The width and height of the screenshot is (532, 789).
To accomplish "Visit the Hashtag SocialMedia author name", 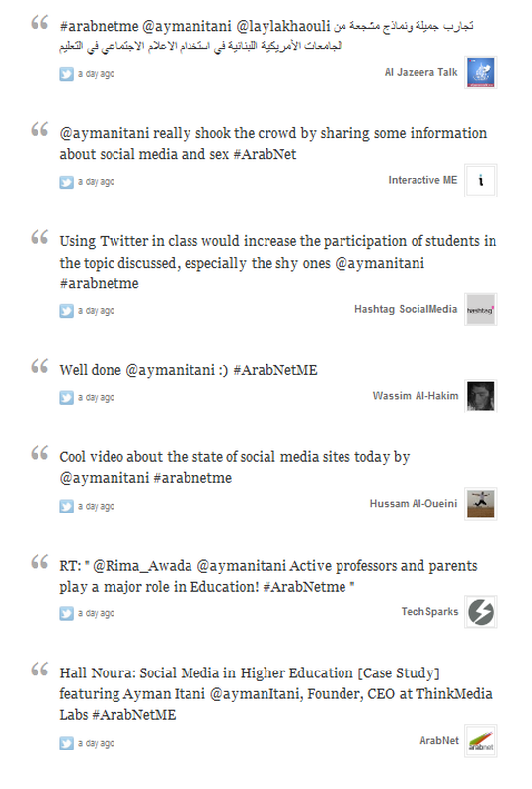I will (406, 309).
